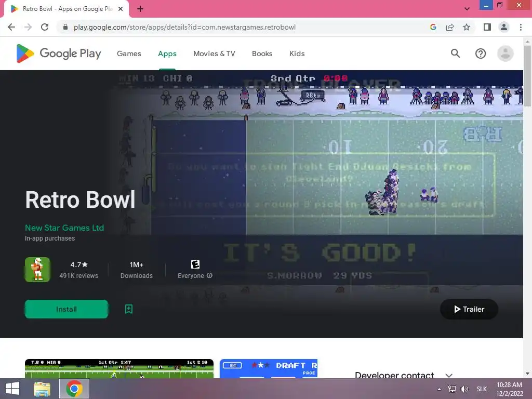The height and width of the screenshot is (399, 532).
Task: Open the Games section
Action: click(129, 54)
